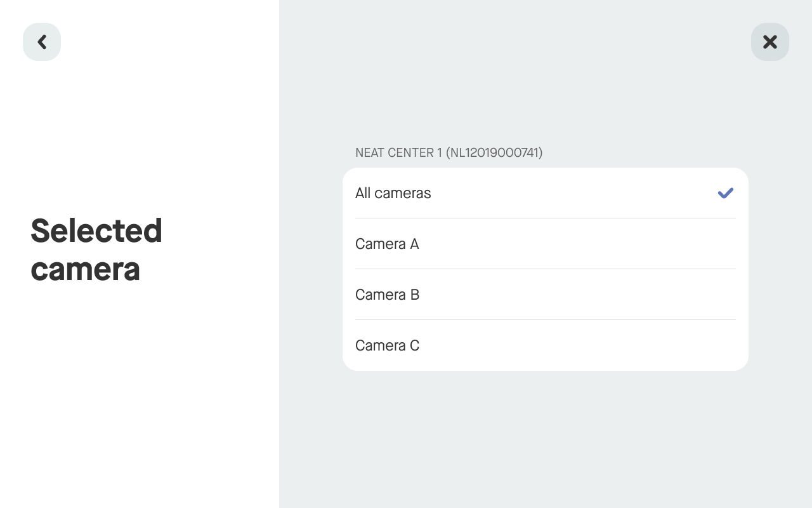Click the letter 'C' in Camera C
The height and width of the screenshot is (508, 812).
(414, 345)
